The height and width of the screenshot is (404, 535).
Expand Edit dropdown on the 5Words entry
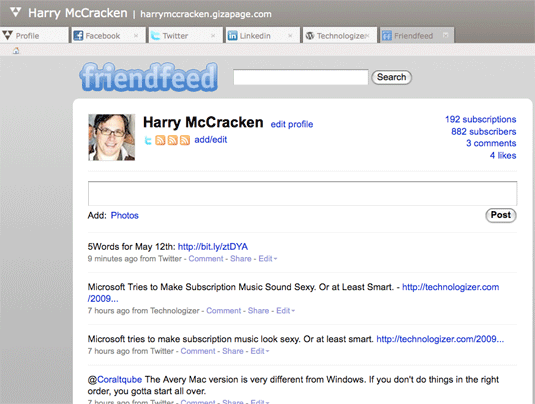coord(268,259)
